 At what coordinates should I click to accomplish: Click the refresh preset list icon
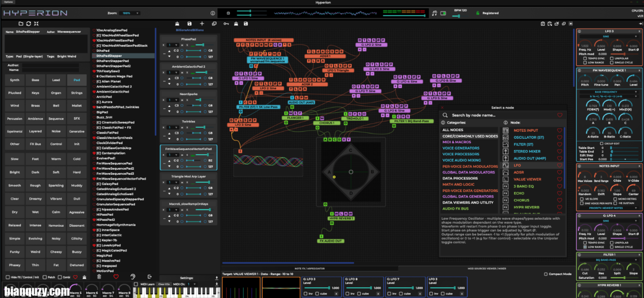pos(29,24)
